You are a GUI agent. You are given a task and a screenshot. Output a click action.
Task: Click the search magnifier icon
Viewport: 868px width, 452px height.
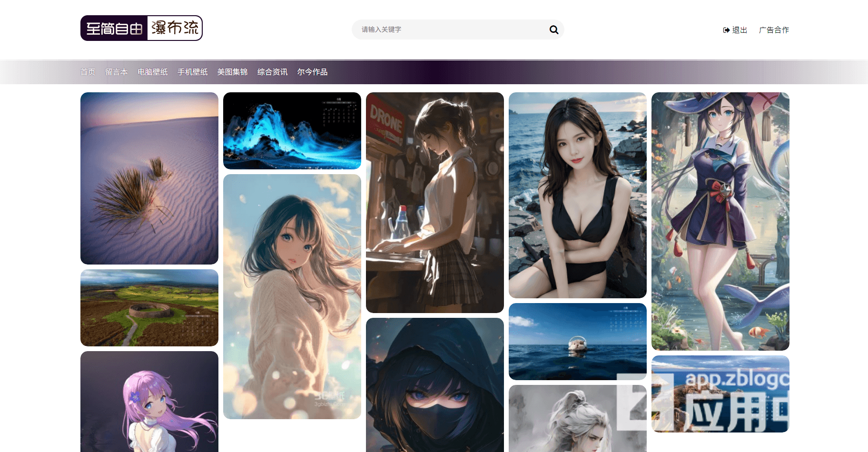[x=553, y=29]
